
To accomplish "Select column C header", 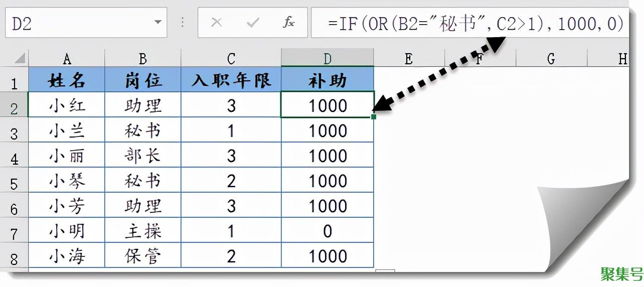I will pyautogui.click(x=231, y=59).
